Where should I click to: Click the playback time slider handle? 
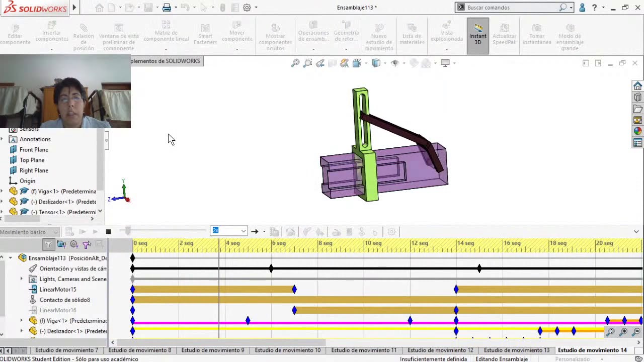coord(128,231)
